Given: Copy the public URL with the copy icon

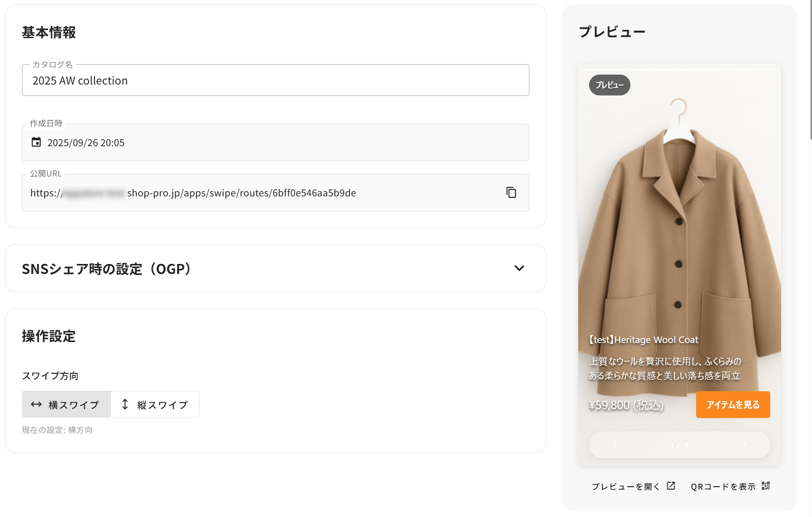Looking at the screenshot, I should point(511,192).
